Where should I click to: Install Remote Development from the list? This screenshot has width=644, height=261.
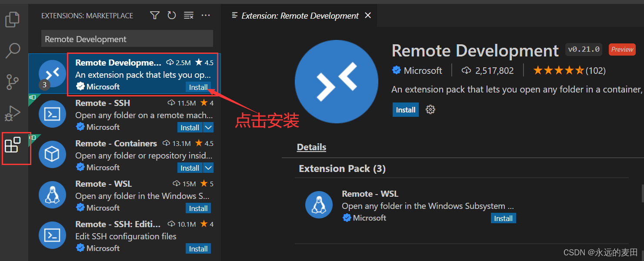click(x=198, y=87)
